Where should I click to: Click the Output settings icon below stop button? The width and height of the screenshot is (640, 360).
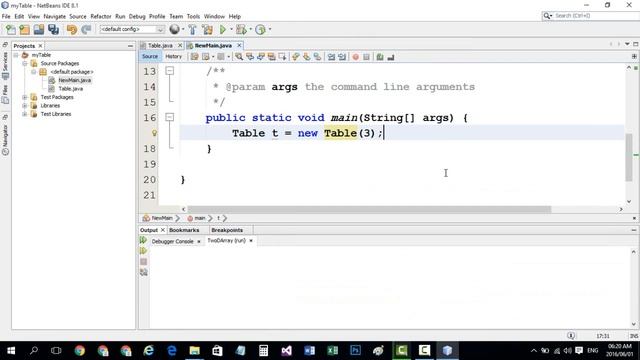click(144, 272)
